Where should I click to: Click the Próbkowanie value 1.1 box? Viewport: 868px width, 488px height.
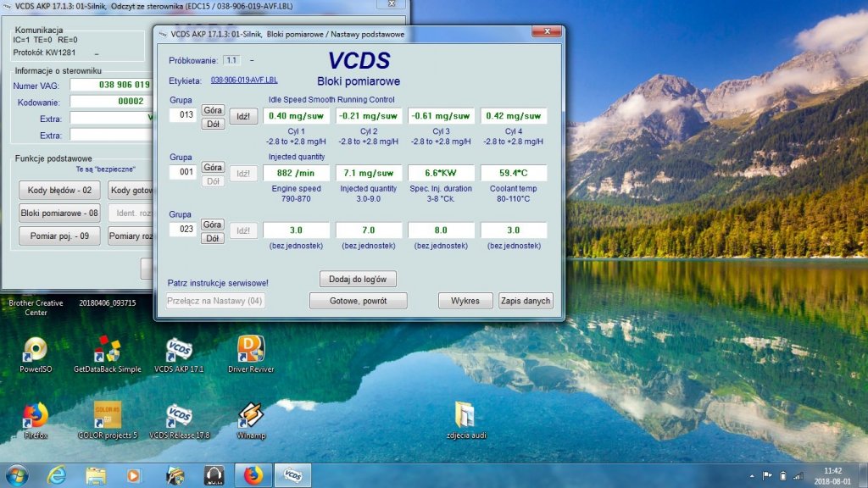coord(231,60)
